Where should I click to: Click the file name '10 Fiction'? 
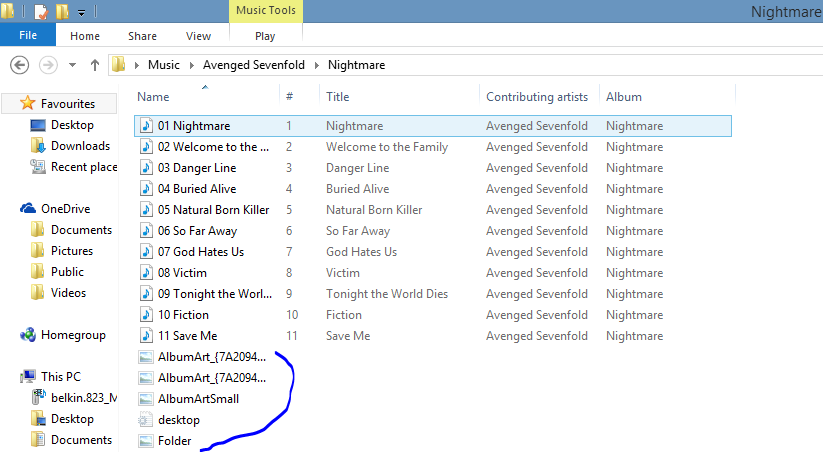pyautogui.click(x=183, y=315)
